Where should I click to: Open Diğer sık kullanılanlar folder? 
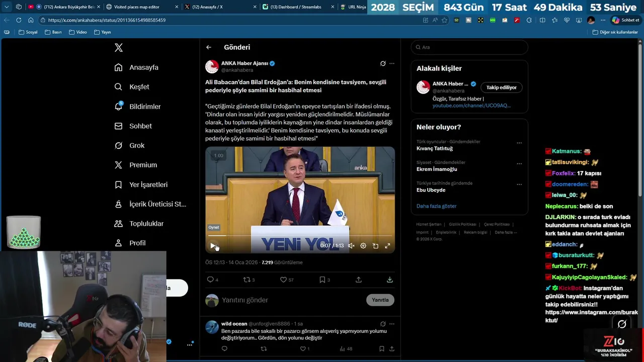pos(615,32)
